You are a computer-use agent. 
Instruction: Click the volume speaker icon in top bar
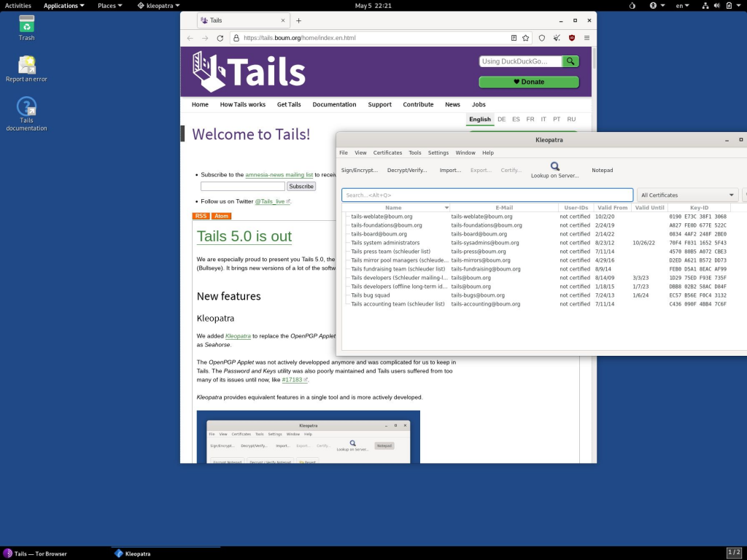[717, 6]
